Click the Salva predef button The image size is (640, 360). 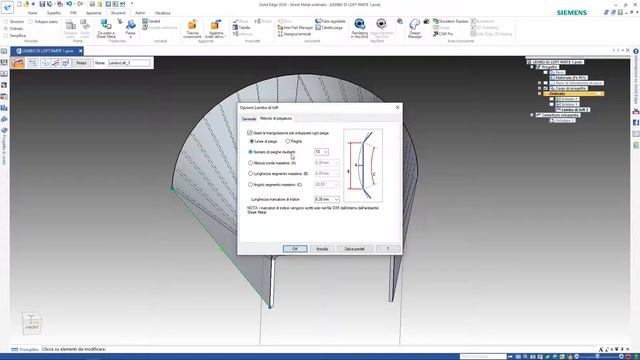click(354, 249)
